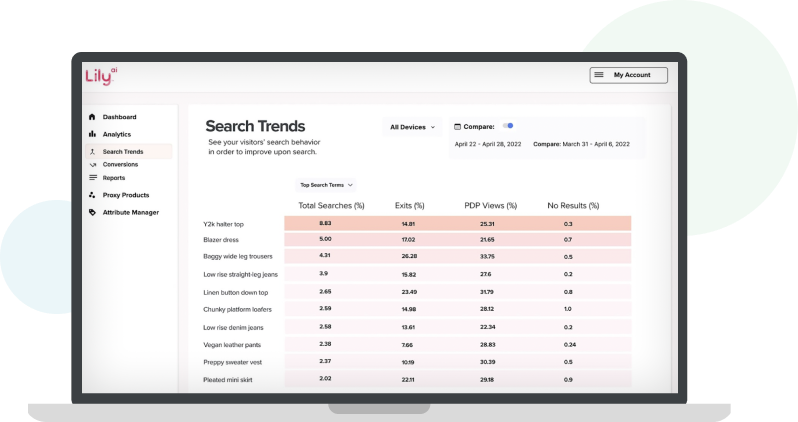Click the No Results (%) column header
The width and height of the screenshot is (798, 422).
click(x=573, y=206)
